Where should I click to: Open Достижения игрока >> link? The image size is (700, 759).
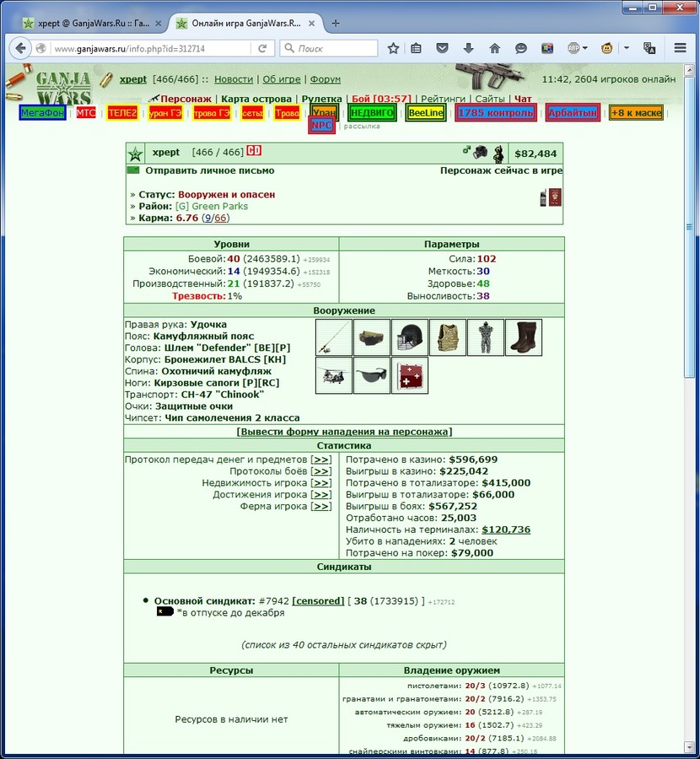coord(321,494)
